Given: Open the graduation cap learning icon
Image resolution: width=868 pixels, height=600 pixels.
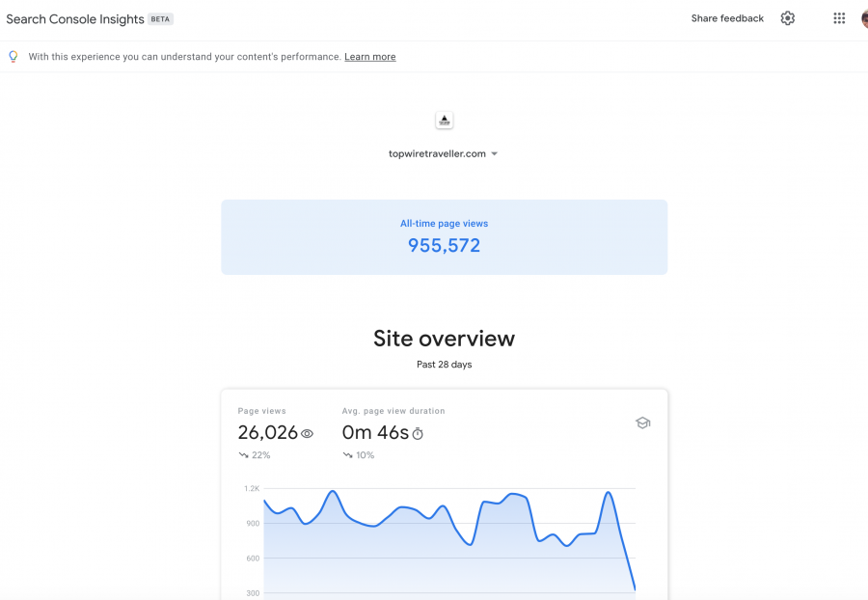Looking at the screenshot, I should point(642,423).
